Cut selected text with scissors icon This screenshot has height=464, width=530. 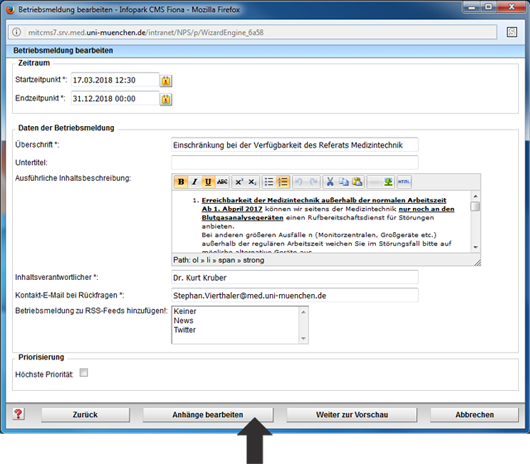pyautogui.click(x=330, y=182)
